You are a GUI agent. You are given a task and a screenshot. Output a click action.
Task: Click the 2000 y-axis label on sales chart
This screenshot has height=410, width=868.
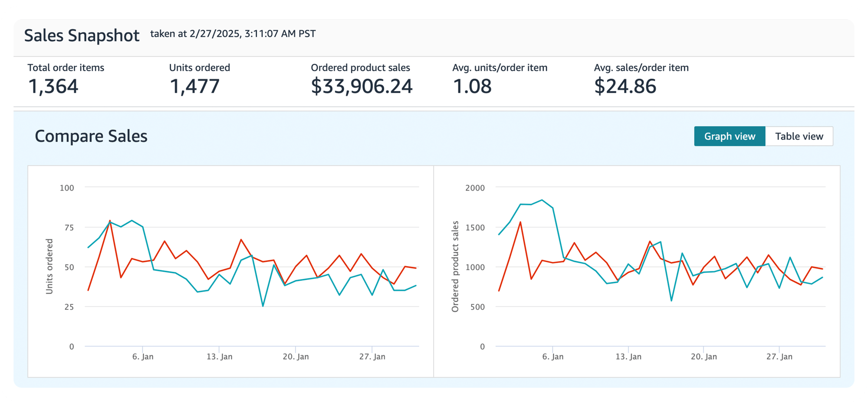475,188
